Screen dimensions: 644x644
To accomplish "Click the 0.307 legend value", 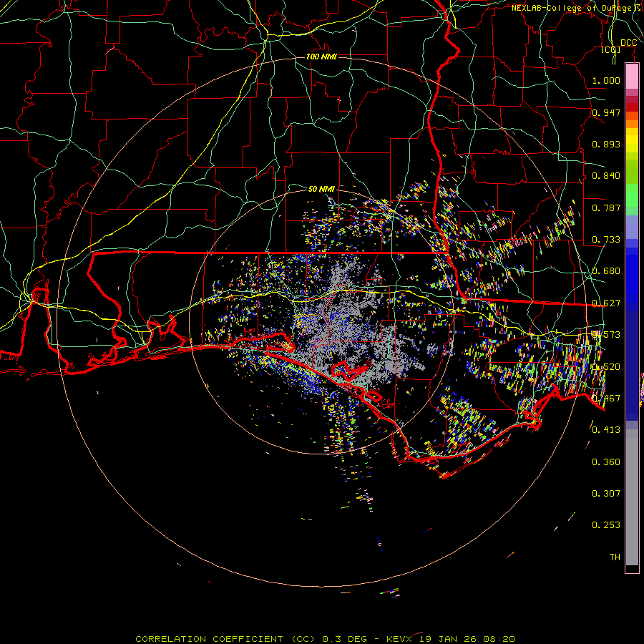I will pos(606,493).
